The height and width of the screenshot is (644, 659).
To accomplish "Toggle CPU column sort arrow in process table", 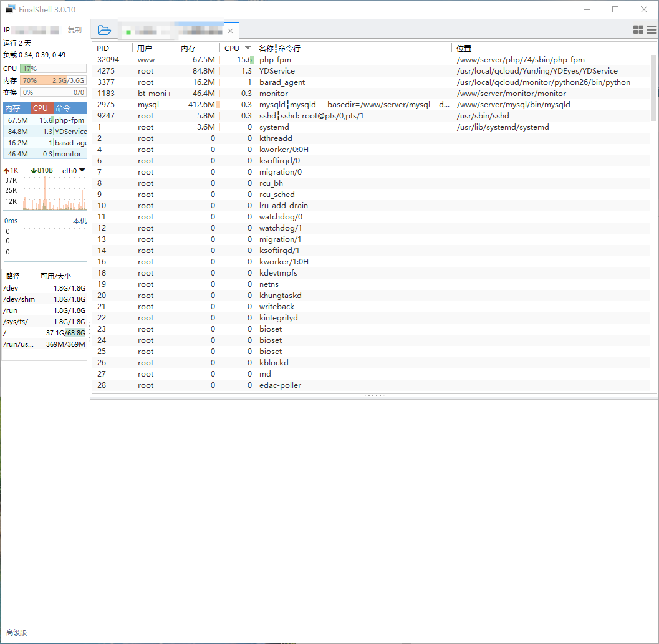I will (248, 48).
